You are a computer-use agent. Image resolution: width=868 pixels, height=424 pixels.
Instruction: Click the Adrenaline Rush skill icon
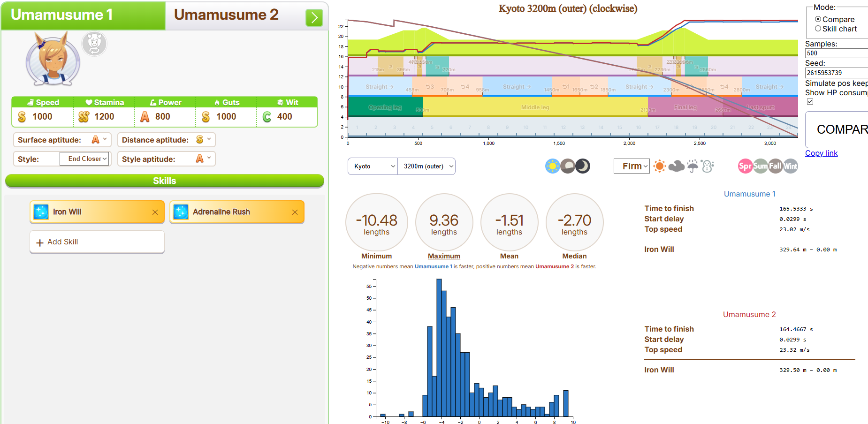click(x=181, y=212)
